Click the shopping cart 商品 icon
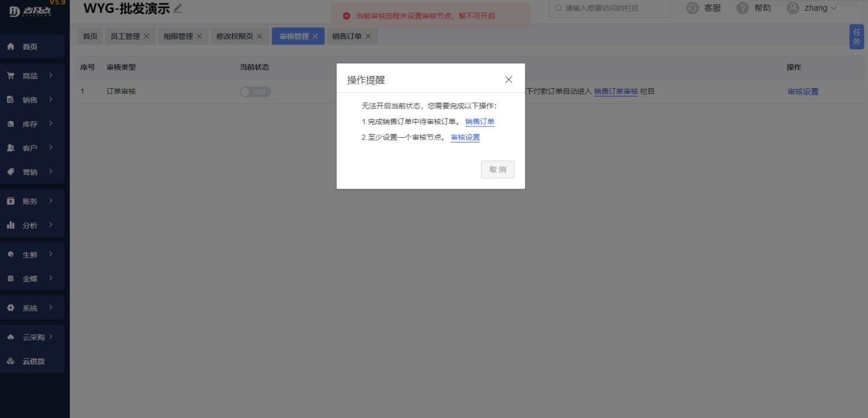 pyautogui.click(x=11, y=76)
